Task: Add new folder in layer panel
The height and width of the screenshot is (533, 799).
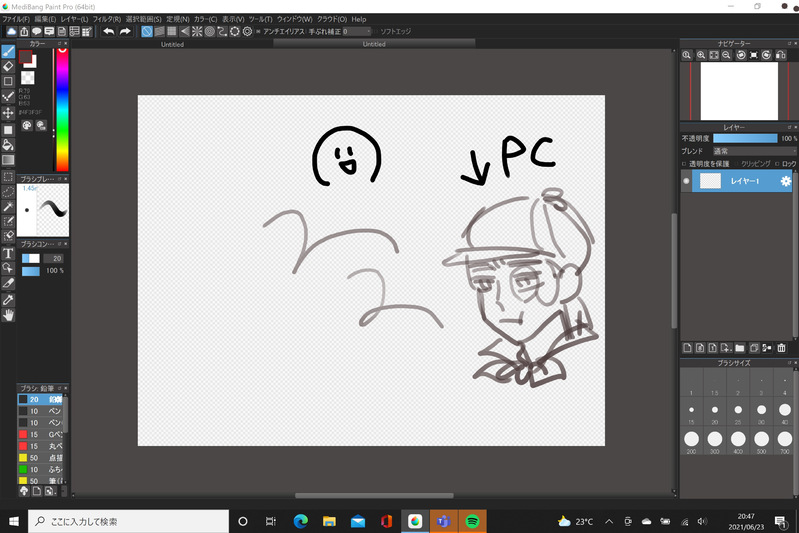Action: (740, 348)
